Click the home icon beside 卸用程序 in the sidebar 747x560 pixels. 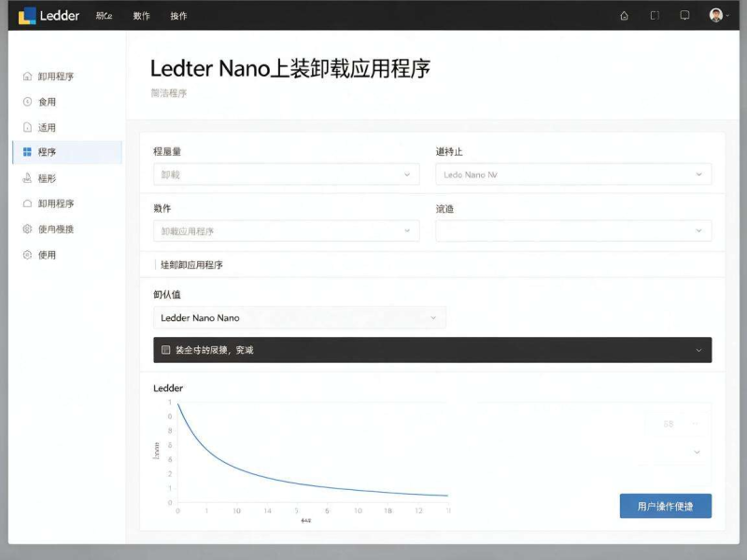[27, 77]
